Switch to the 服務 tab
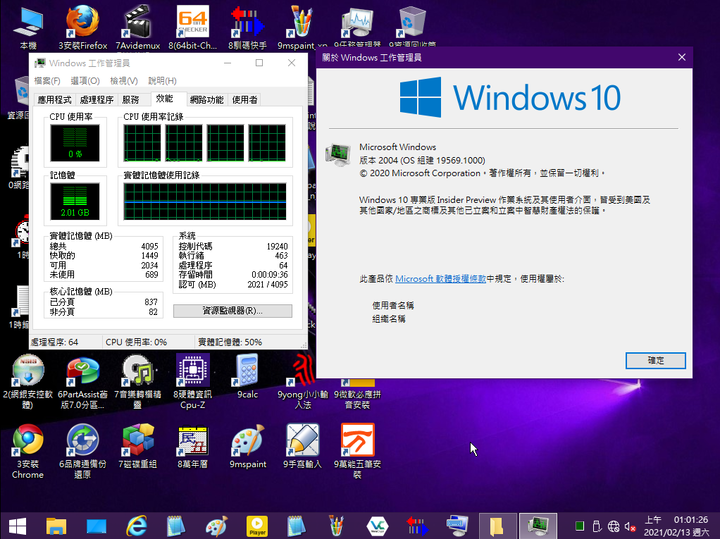Image resolution: width=720 pixels, height=539 pixels. point(131,100)
